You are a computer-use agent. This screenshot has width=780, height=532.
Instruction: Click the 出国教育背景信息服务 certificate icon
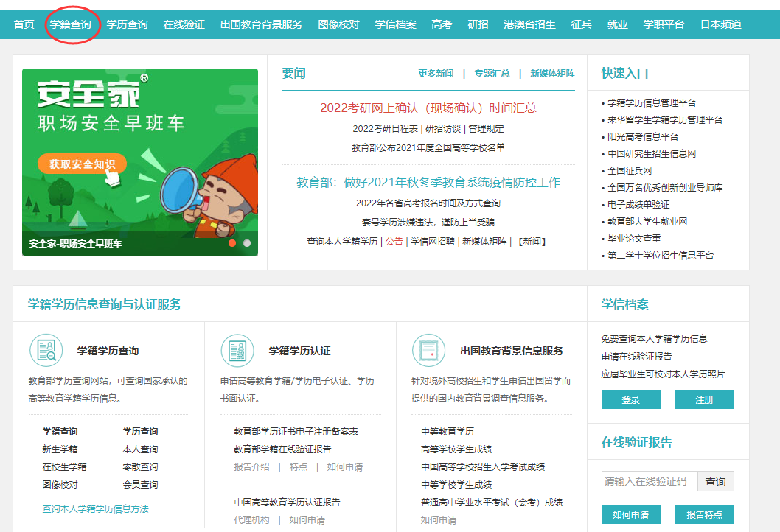(429, 350)
